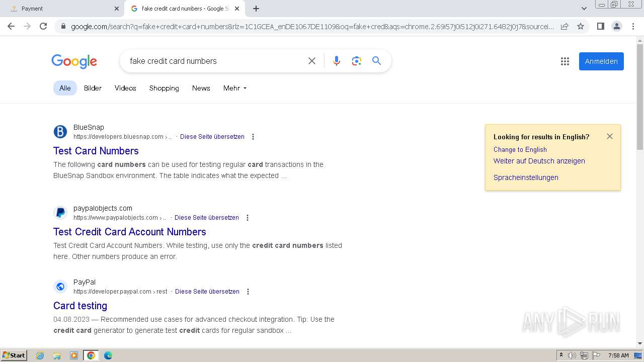This screenshot has width=644, height=362.
Task: Click the PayPal developer globe favicon
Action: coord(60,287)
